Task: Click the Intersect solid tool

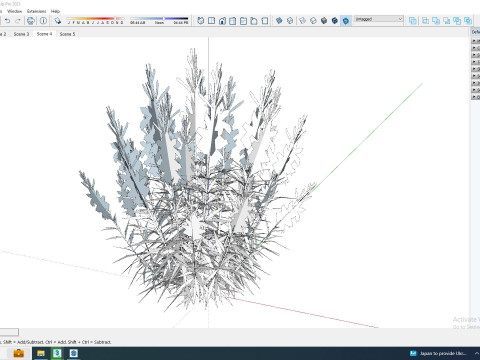Action: click(425, 21)
